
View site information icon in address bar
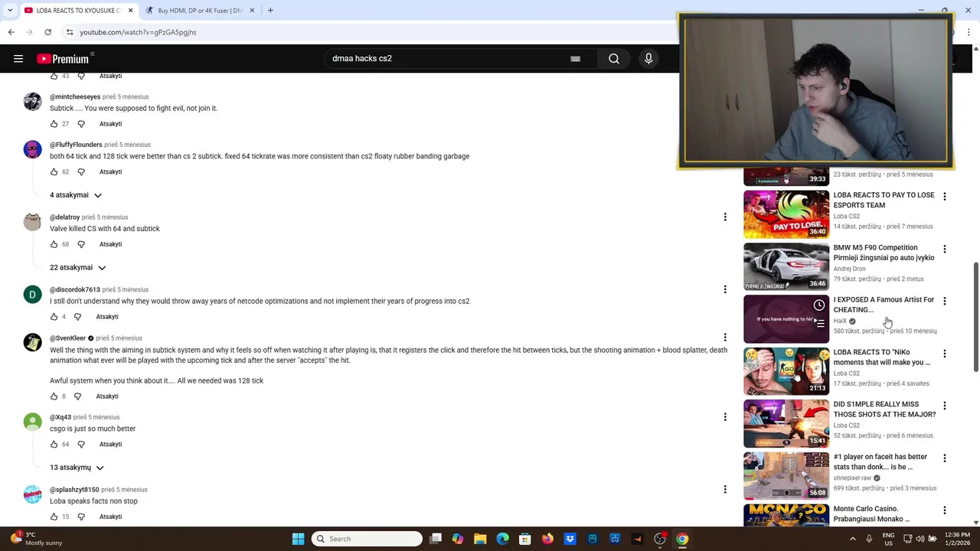pos(70,32)
